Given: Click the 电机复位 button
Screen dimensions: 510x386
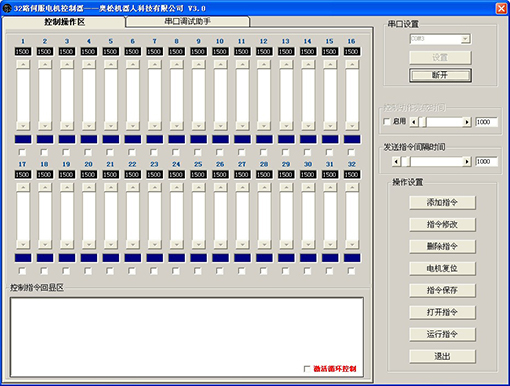Looking at the screenshot, I should pyautogui.click(x=442, y=268).
